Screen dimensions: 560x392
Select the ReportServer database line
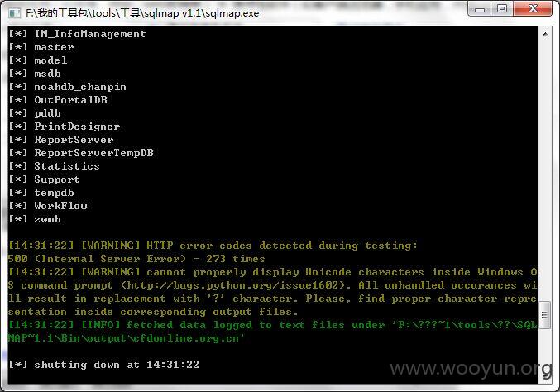(x=61, y=140)
